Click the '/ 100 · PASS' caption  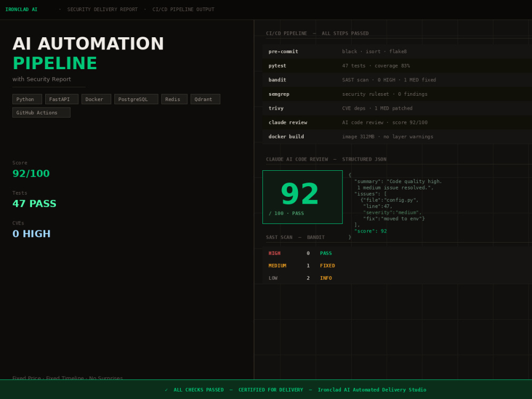(x=286, y=213)
